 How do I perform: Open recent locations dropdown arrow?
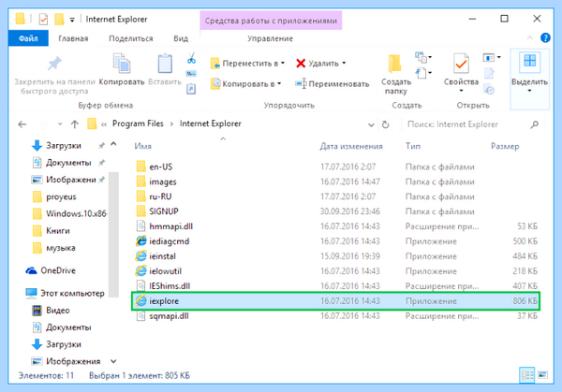click(x=60, y=124)
